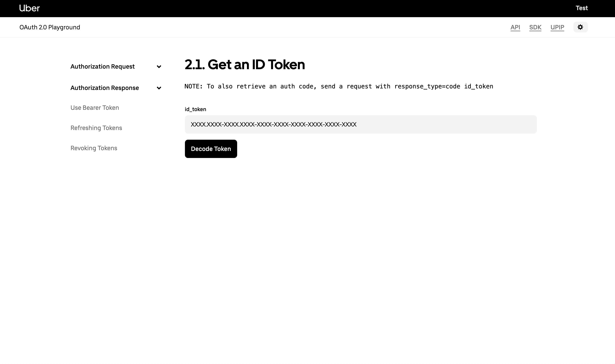Click the response_type=code id_token snippet
Image resolution: width=615 pixels, height=364 pixels.
click(444, 86)
